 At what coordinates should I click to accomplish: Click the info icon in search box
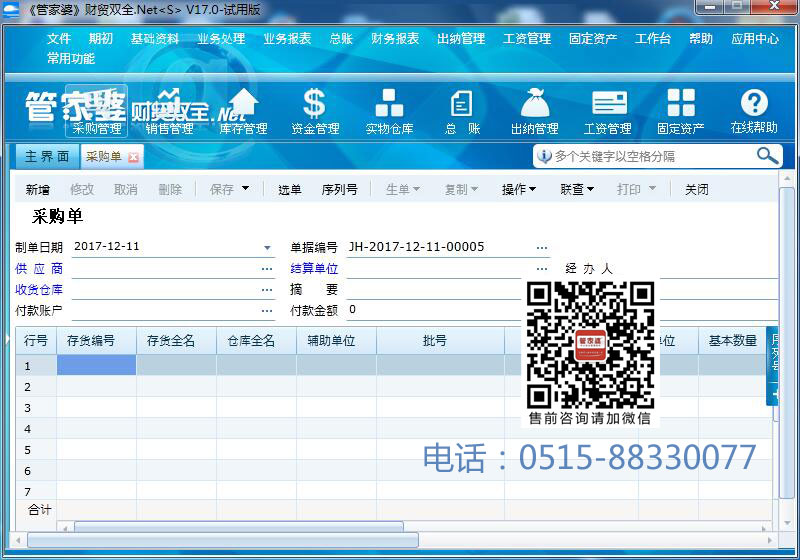coord(544,156)
